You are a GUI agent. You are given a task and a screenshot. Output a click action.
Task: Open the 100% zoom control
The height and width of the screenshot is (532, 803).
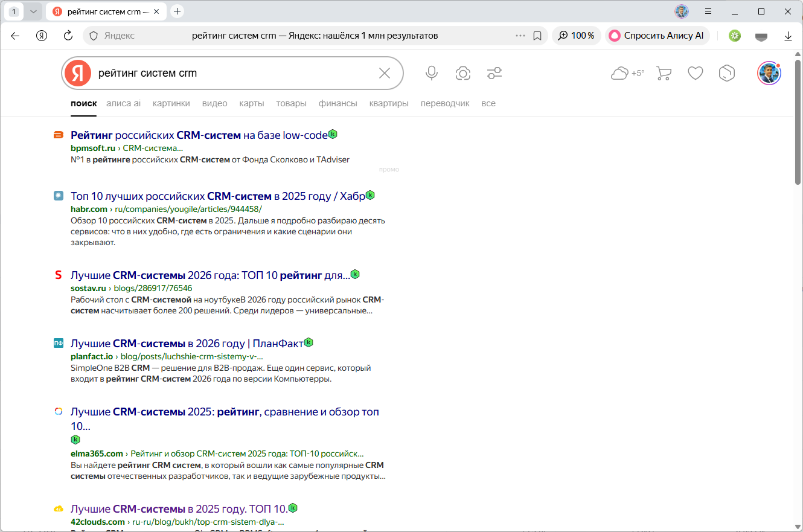[x=576, y=36]
